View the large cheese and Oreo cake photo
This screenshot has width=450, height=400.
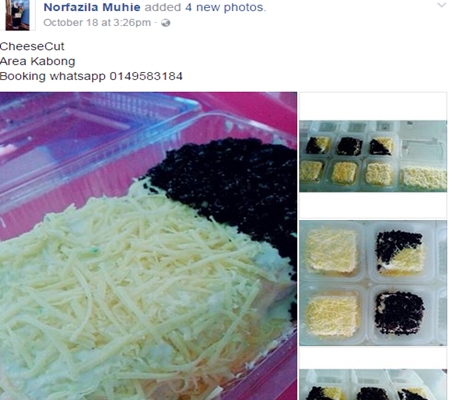point(148,246)
